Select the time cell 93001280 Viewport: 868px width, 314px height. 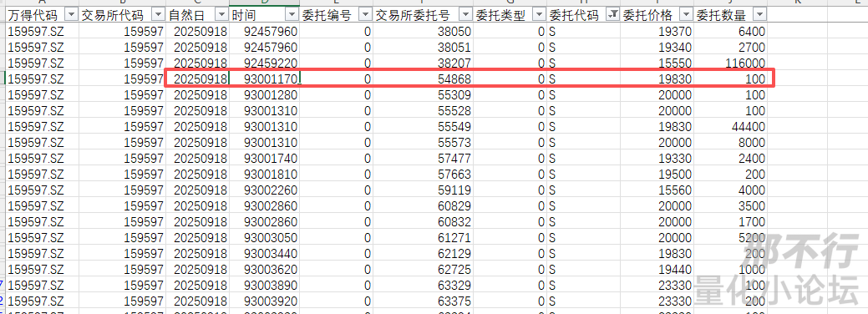pos(265,94)
